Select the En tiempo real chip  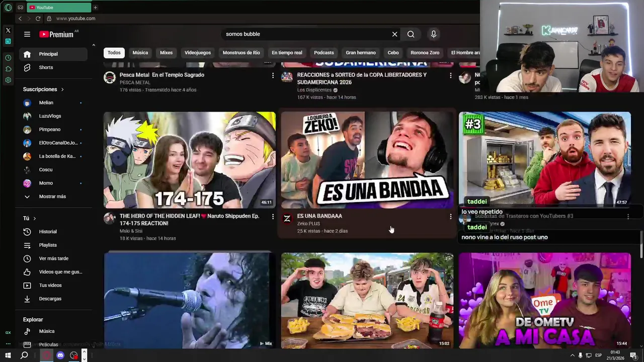coord(287,53)
